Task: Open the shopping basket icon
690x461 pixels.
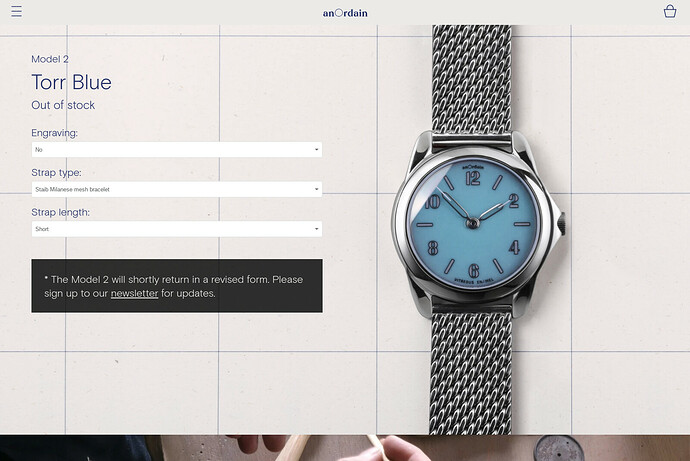Action: 670,11
